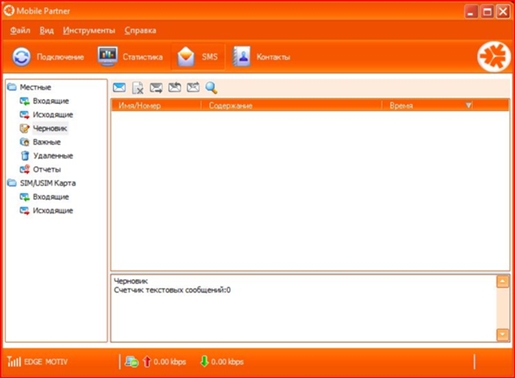Click the EDGE MOTIV network label
The height and width of the screenshot is (378, 515).
point(46,362)
